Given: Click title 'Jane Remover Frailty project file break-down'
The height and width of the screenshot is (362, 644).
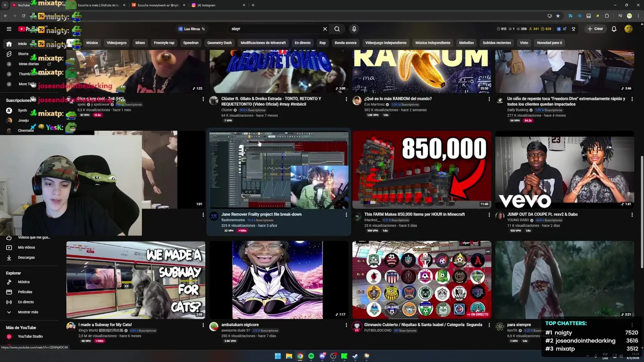Looking at the screenshot, I should (x=262, y=214).
